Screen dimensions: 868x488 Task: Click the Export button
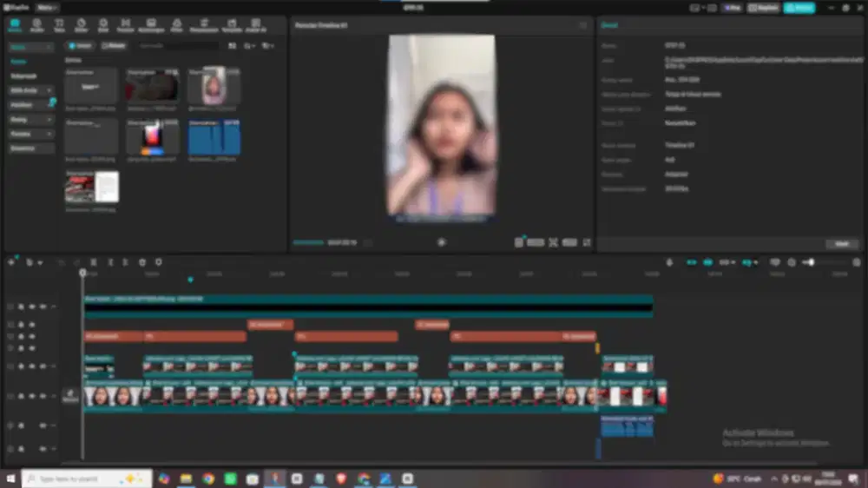tap(799, 8)
